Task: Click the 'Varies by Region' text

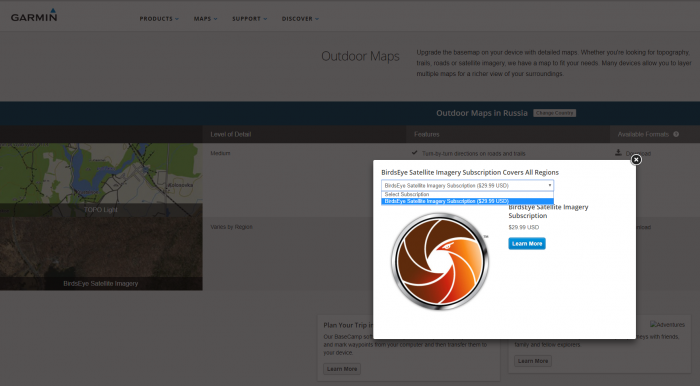Action: pyautogui.click(x=231, y=227)
